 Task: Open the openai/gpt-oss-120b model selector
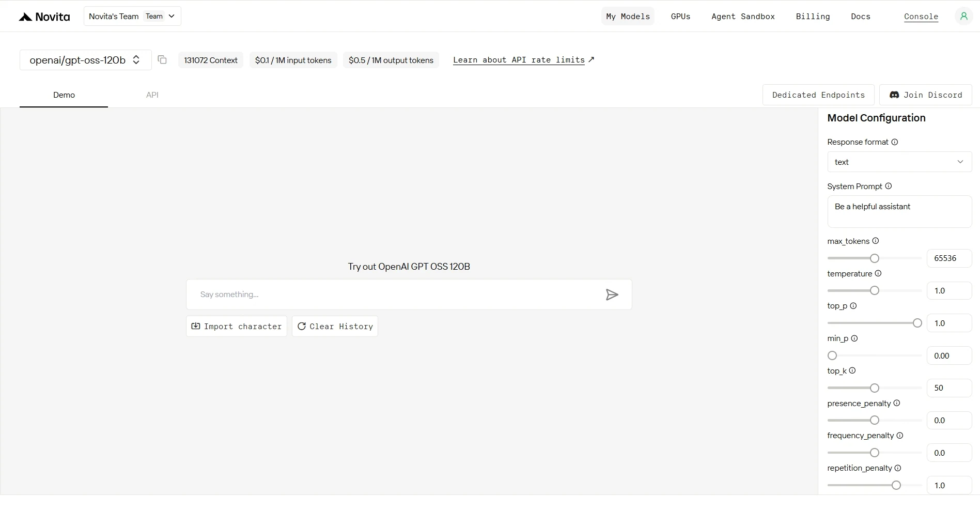click(x=85, y=60)
